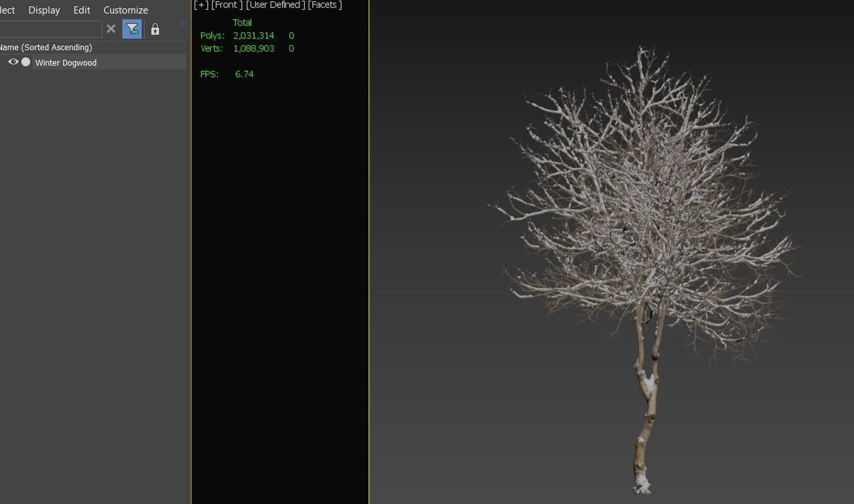
Task: Click the Polys count 2,031,314
Action: [254, 35]
